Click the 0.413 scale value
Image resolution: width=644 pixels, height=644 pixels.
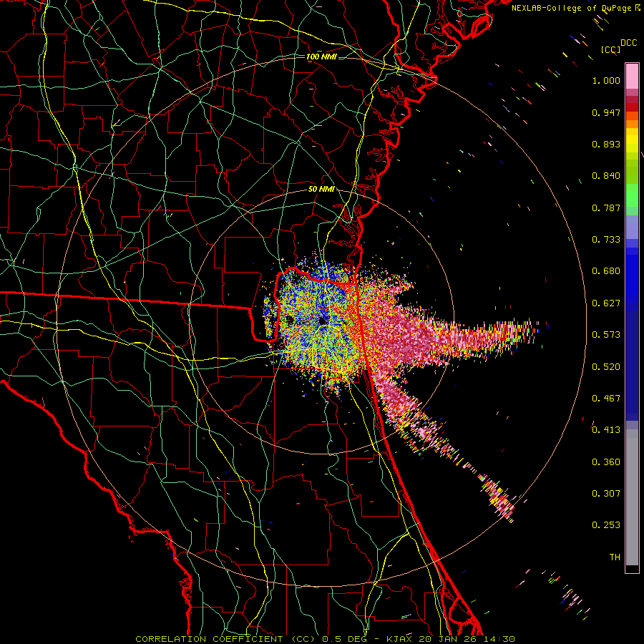click(x=606, y=430)
